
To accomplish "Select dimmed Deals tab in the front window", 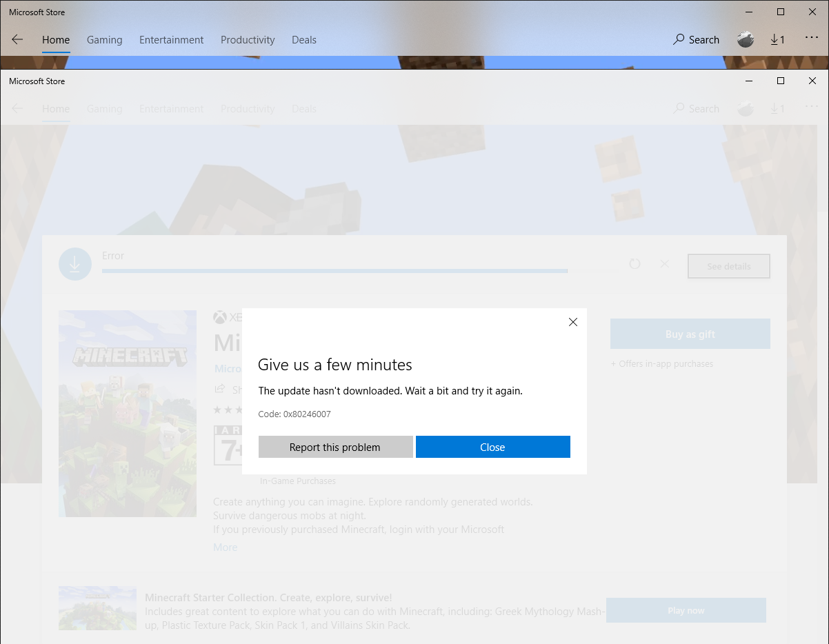I will click(304, 108).
